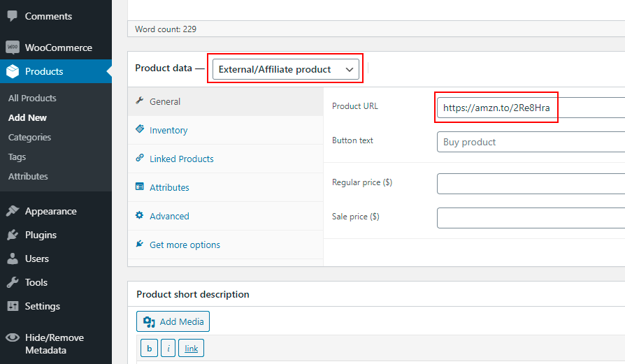Open the Get more options tab
Image resolution: width=625 pixels, height=364 pixels.
click(x=226, y=245)
